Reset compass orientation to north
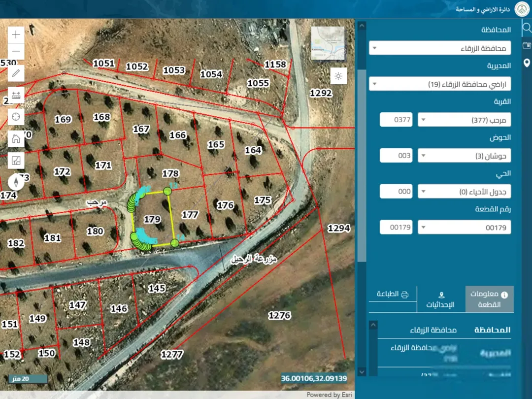532x399 pixels. [x=16, y=182]
